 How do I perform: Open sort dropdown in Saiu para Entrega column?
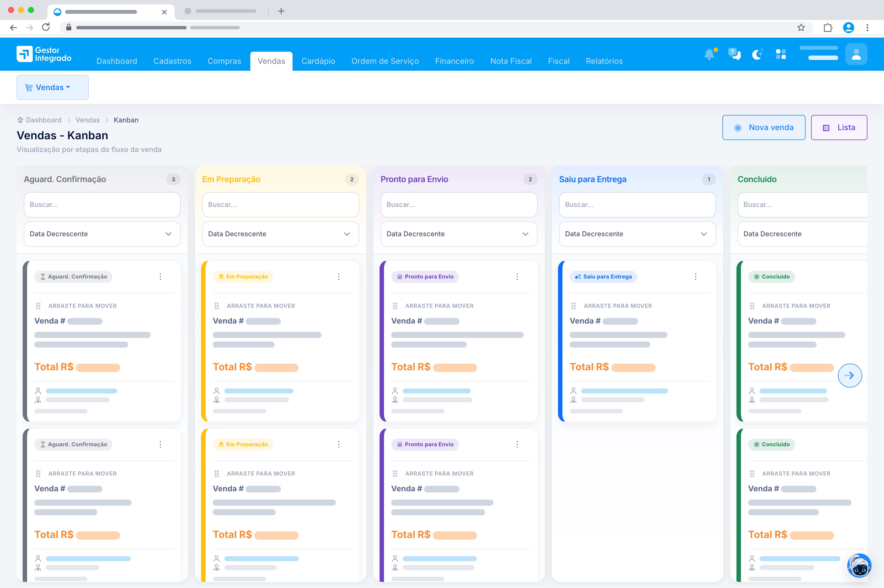pos(637,234)
